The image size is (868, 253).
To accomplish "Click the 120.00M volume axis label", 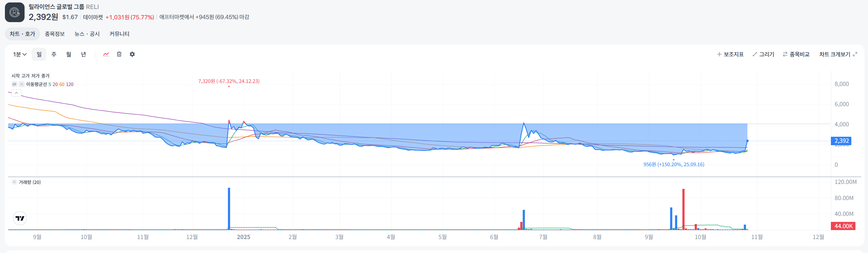I will coord(845,182).
